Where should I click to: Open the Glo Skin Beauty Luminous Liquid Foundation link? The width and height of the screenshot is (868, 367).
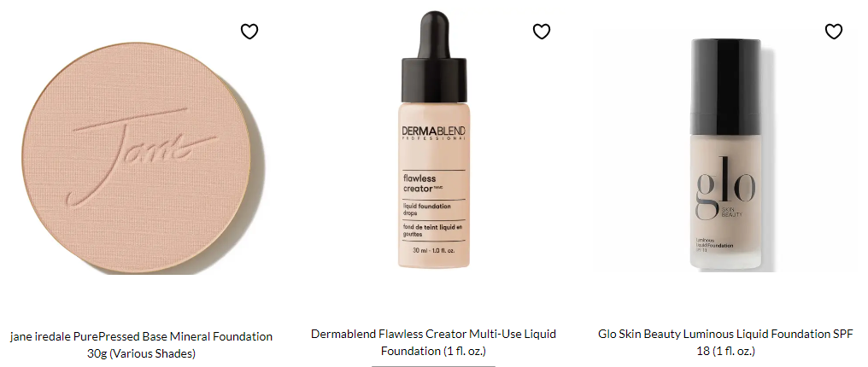point(725,342)
